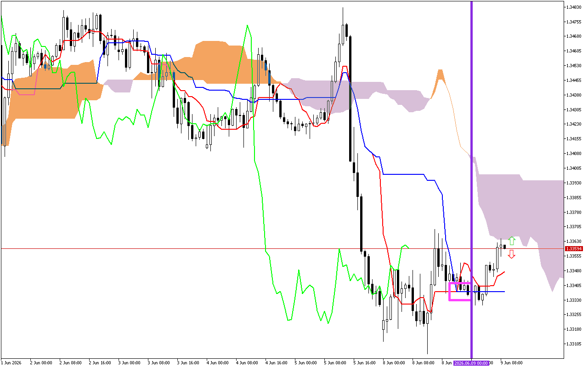This screenshot has height=368, width=588.
Task: Click the 1 Jun 2026 time label
Action: [x=11, y=363]
